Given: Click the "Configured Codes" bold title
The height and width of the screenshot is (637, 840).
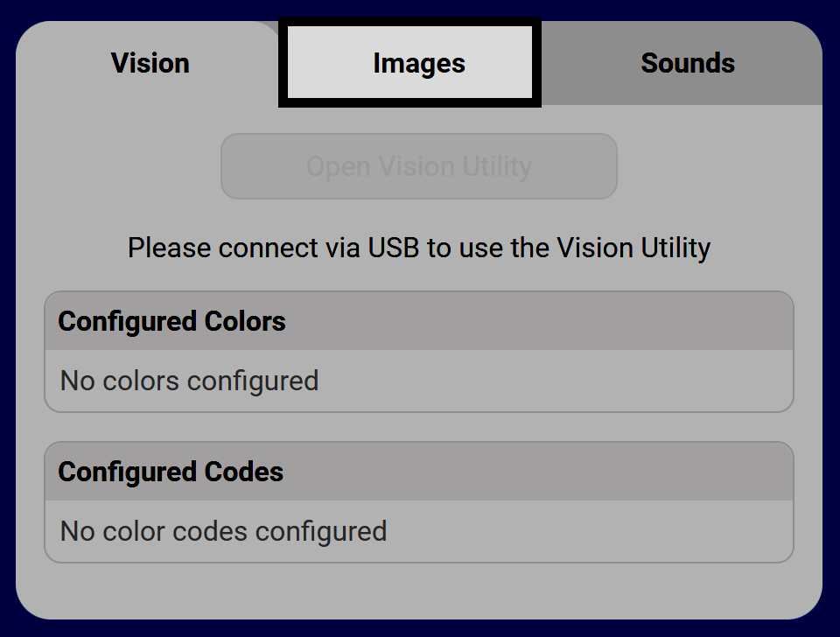Looking at the screenshot, I should point(171,472).
